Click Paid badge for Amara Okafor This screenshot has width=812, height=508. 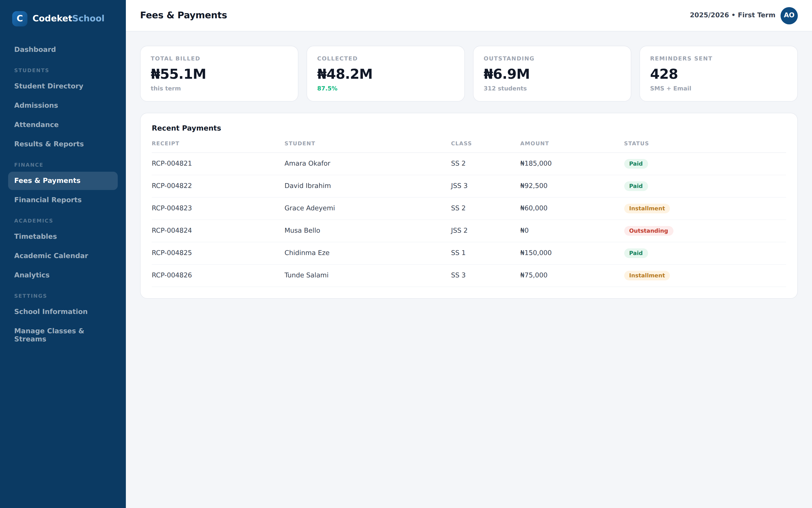(636, 164)
